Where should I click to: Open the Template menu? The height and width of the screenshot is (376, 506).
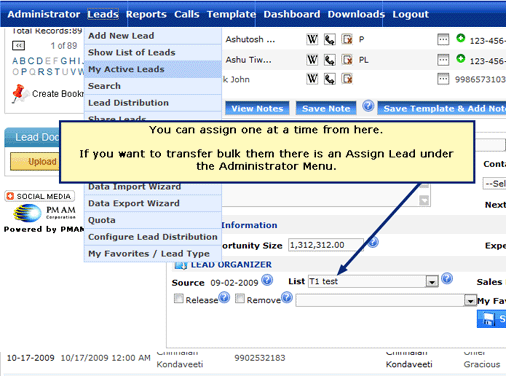pos(231,14)
